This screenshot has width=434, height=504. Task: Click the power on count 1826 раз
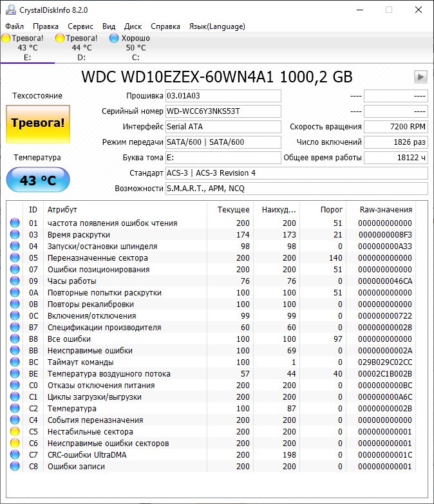[x=396, y=142]
